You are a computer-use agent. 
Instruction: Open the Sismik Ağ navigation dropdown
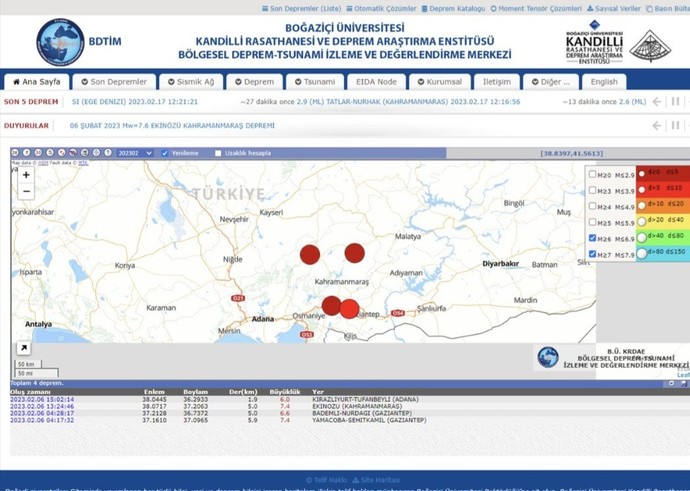point(191,82)
